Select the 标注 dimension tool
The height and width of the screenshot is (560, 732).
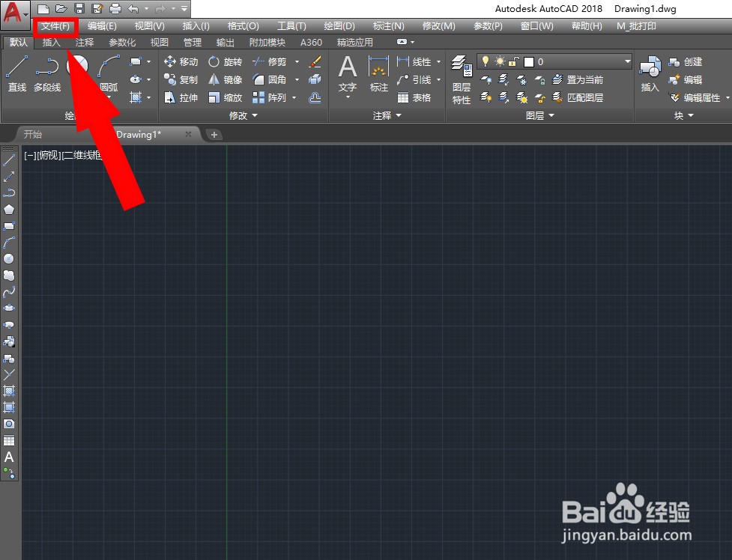click(378, 73)
